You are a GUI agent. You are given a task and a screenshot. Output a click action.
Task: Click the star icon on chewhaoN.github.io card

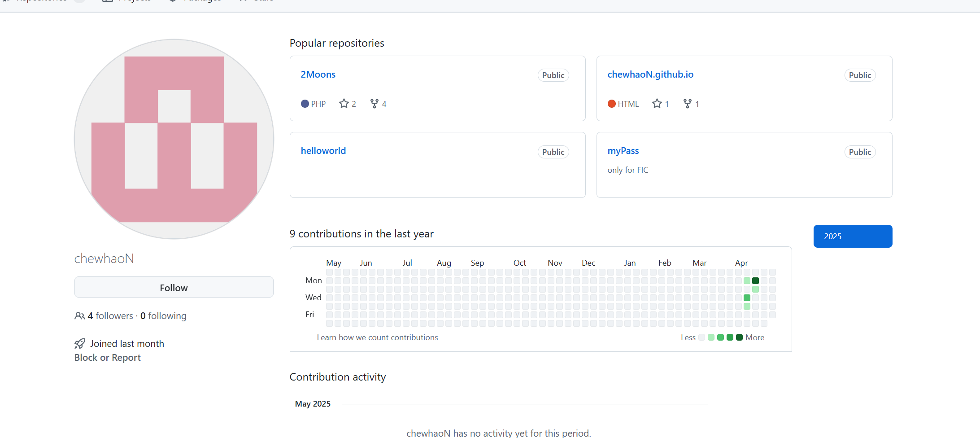pyautogui.click(x=657, y=104)
